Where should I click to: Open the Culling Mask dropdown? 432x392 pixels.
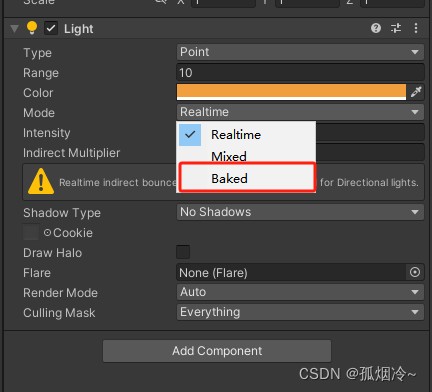pyautogui.click(x=300, y=312)
